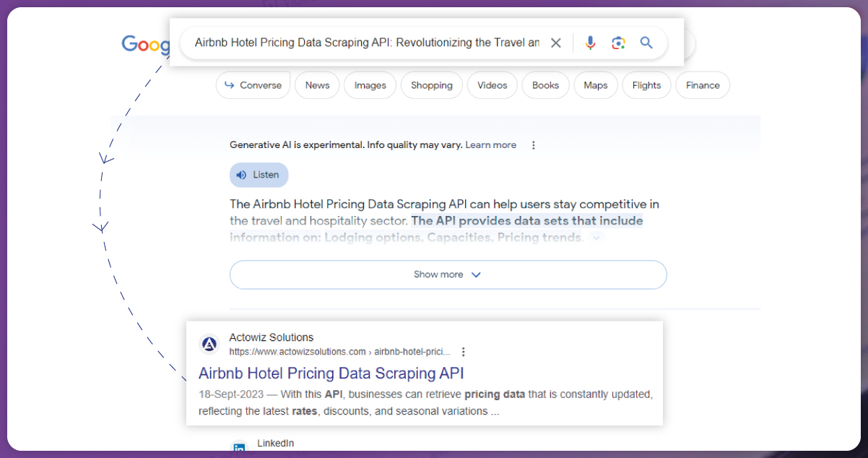Image resolution: width=868 pixels, height=458 pixels.
Task: Click the '18-Sept-2023' result snippet text
Action: coord(425,403)
